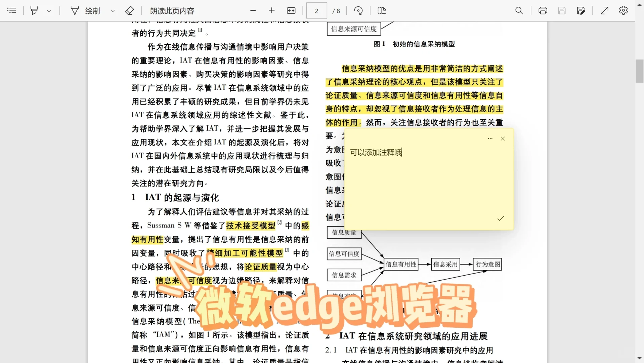Print the PDF document
This screenshot has height=363, width=644.
pyautogui.click(x=543, y=10)
